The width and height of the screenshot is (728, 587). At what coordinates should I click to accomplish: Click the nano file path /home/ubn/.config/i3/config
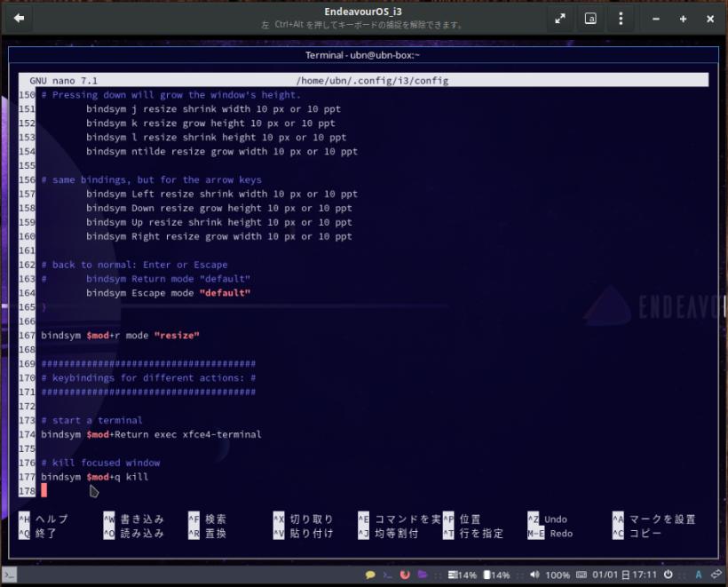pos(372,80)
